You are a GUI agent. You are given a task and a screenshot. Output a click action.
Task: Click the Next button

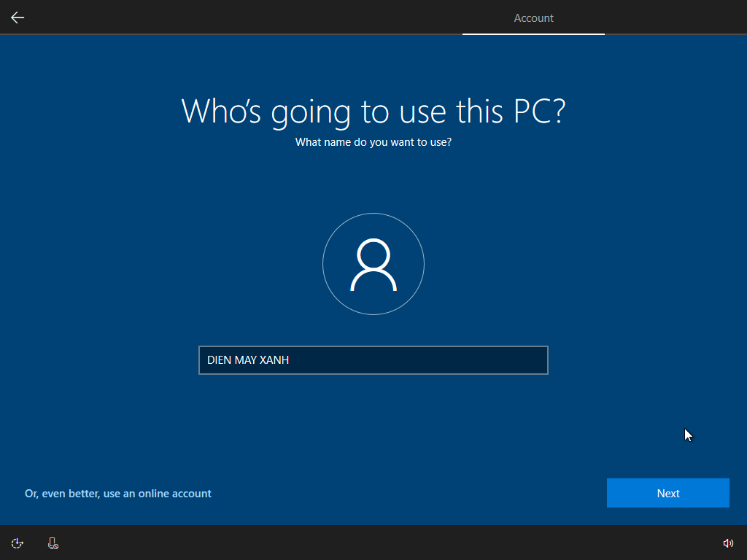coord(667,493)
